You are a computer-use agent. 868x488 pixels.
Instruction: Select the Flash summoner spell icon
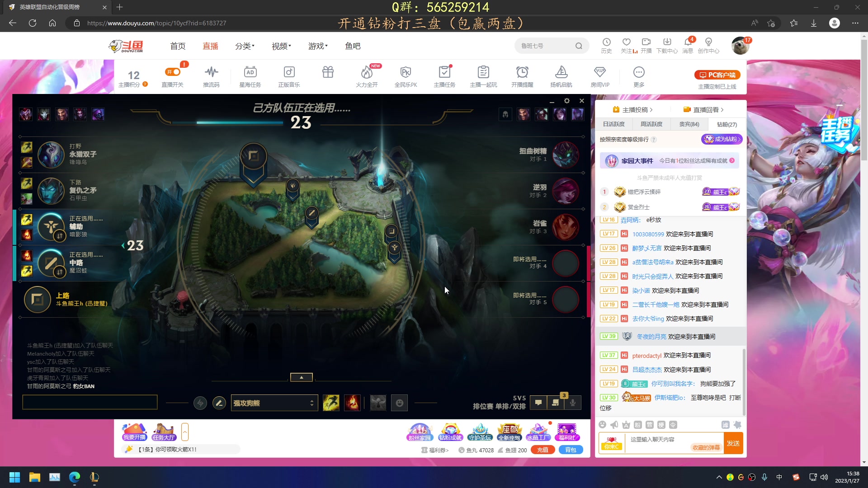point(331,403)
